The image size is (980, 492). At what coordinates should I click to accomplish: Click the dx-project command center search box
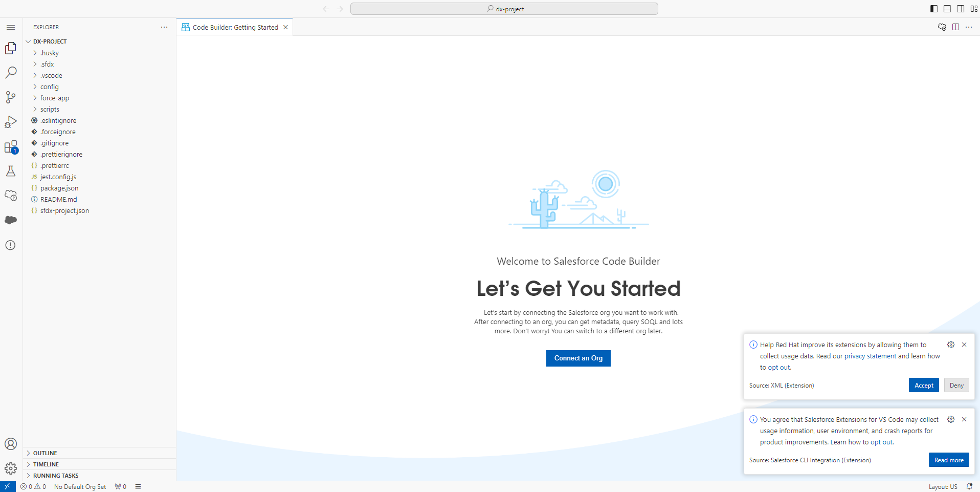(x=504, y=9)
